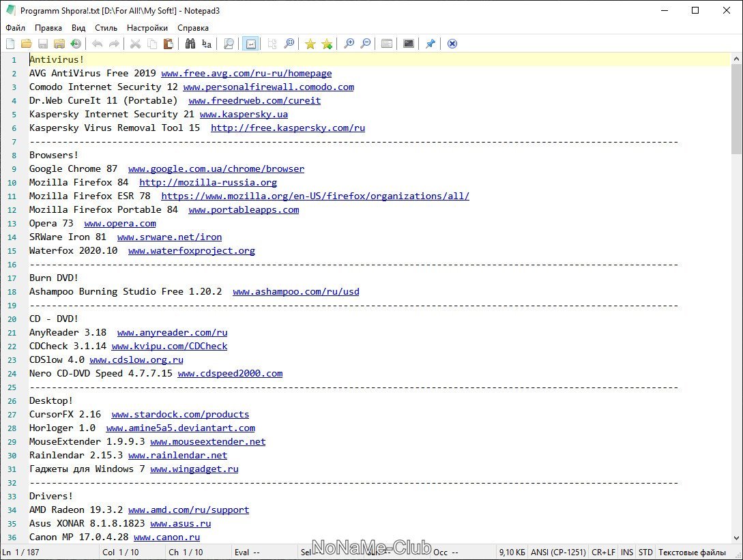
Task: Click the New document toolbar icon
Action: pos(10,44)
